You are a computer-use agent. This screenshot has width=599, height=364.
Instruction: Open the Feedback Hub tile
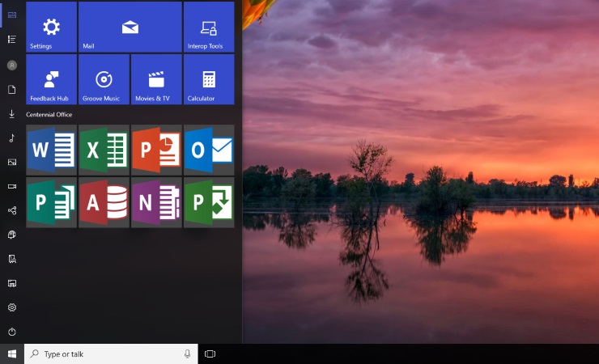[51, 79]
